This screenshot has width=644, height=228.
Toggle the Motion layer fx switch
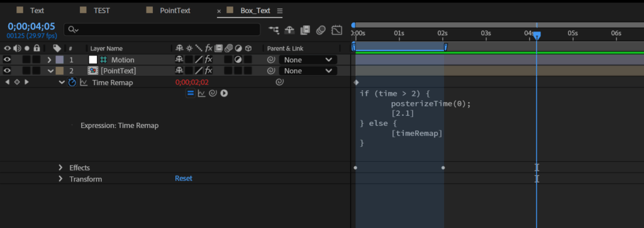click(209, 60)
